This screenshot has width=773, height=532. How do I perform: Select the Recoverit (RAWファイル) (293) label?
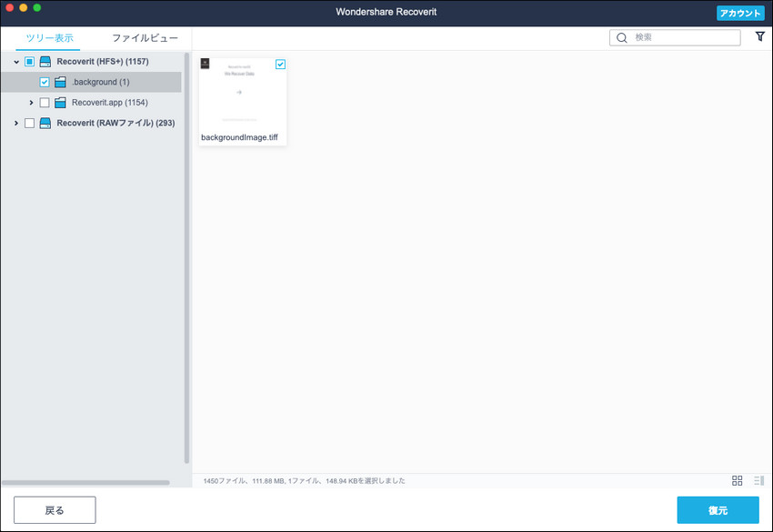(115, 123)
